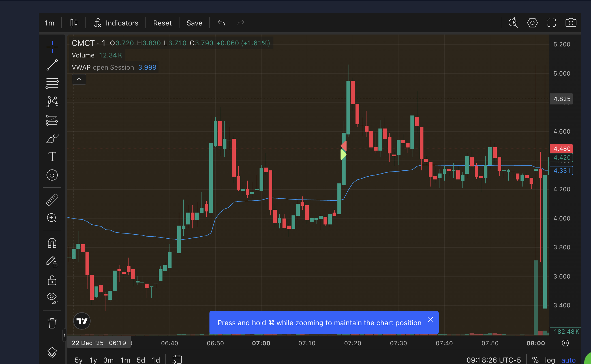Image resolution: width=591 pixels, height=364 pixels.
Task: Click the zoom in magnifier tool
Action: (x=52, y=218)
